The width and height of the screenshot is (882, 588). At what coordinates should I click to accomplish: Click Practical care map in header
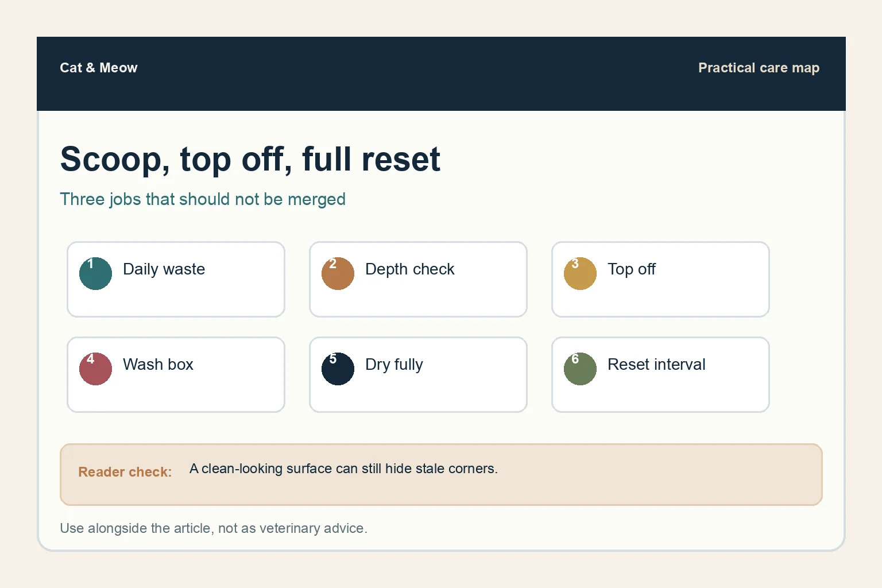coord(759,68)
